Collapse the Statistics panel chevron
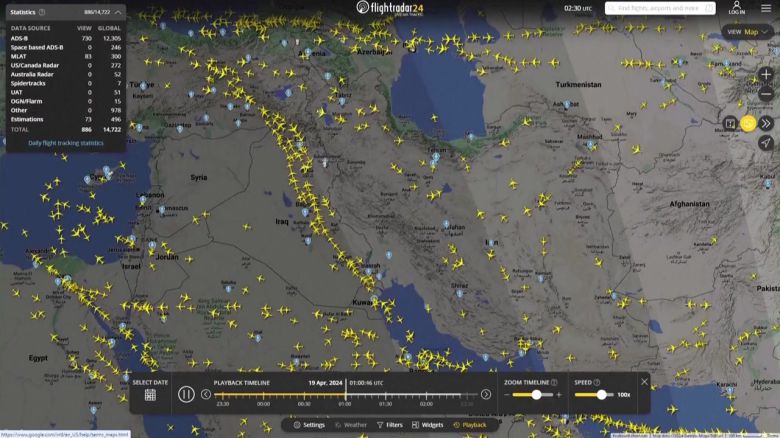Viewport: 780px width, 438px height. click(x=118, y=12)
